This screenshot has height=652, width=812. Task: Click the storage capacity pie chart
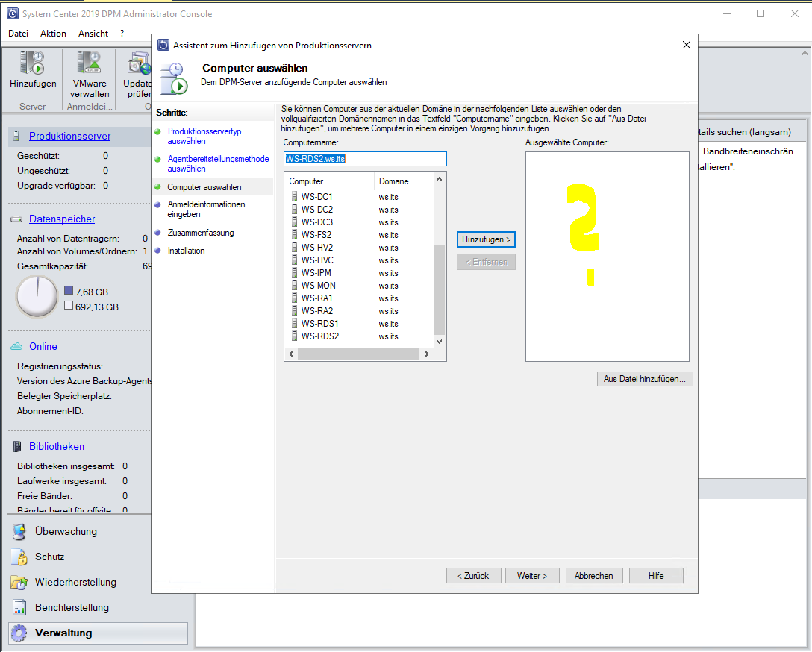tap(37, 296)
